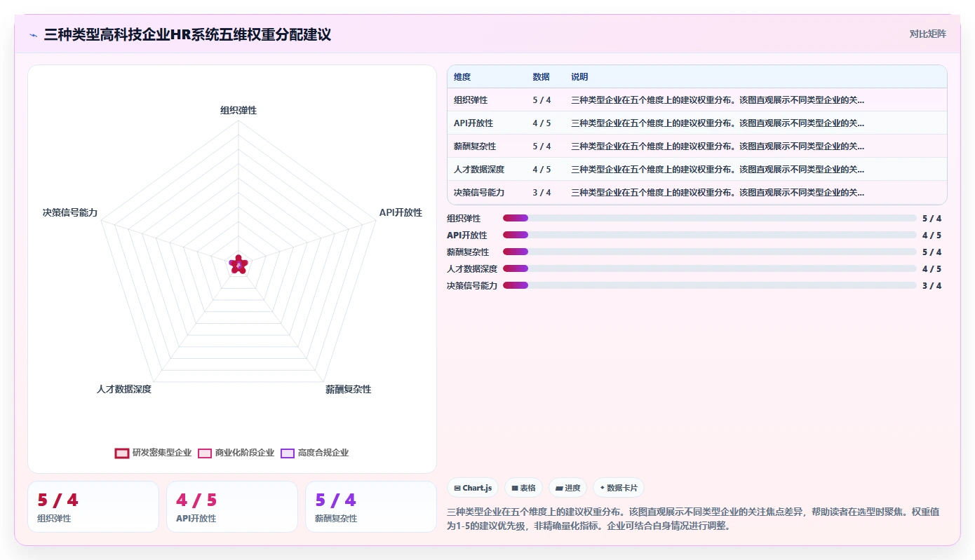Open the 4 / 5 API开放性 data card
The height and width of the screenshot is (560, 975).
pos(232,507)
